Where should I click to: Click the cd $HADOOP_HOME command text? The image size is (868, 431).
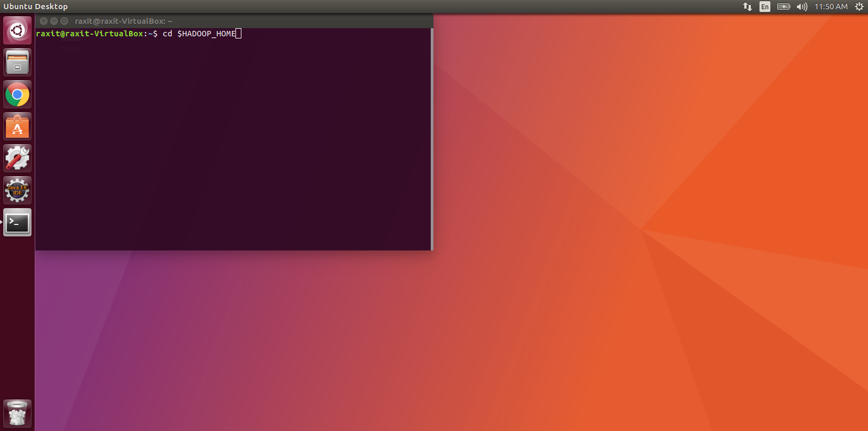click(199, 34)
